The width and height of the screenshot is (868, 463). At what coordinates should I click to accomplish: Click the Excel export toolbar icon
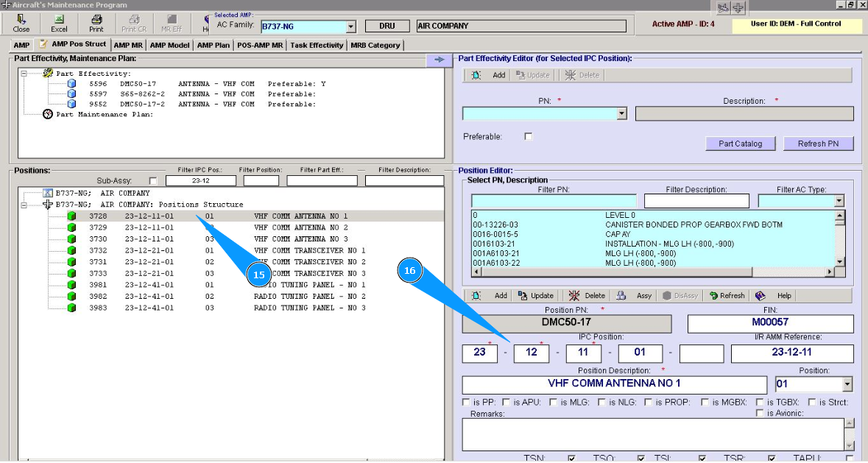59,20
